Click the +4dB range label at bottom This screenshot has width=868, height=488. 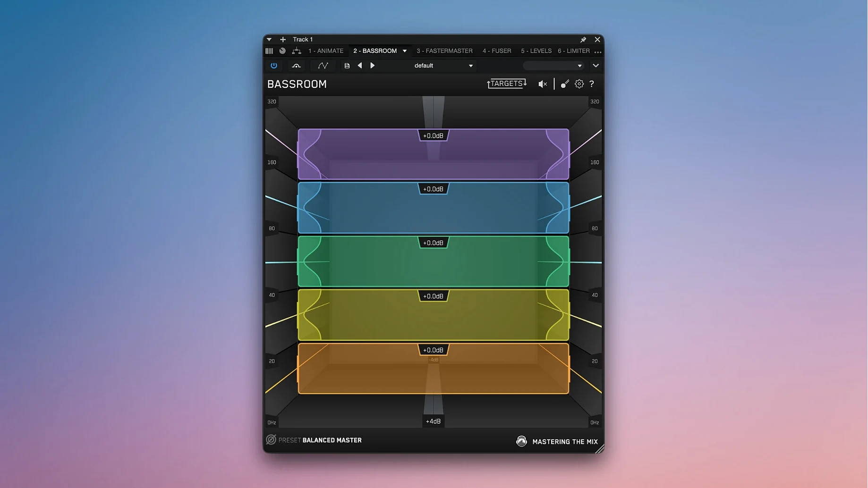click(x=433, y=421)
